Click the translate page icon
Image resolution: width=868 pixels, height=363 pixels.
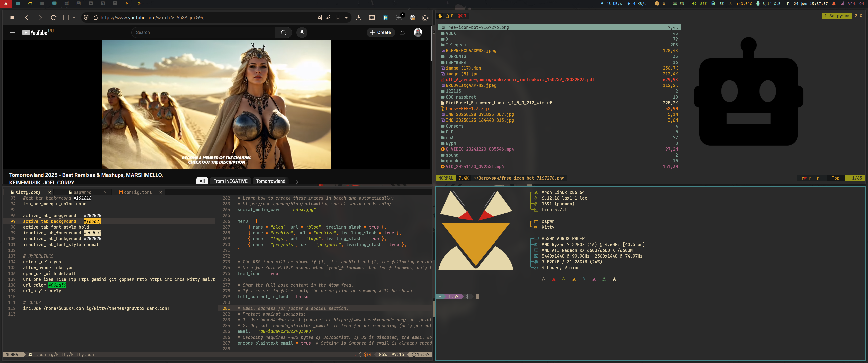(x=329, y=17)
